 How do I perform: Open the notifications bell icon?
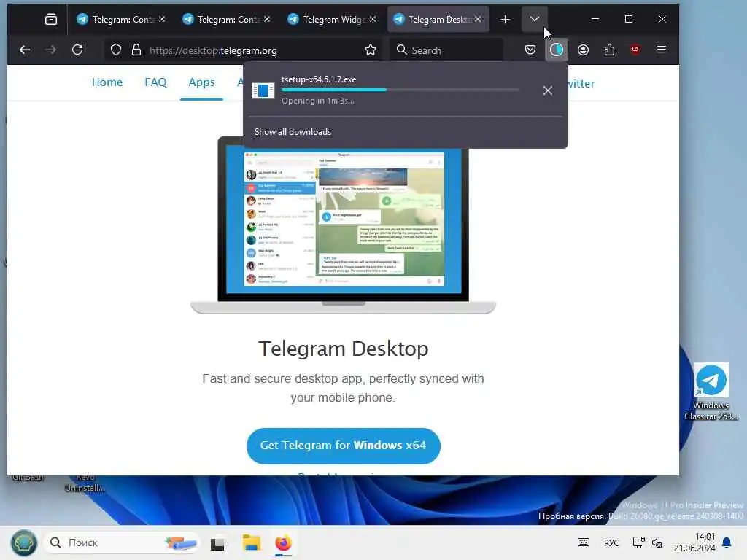click(x=727, y=542)
